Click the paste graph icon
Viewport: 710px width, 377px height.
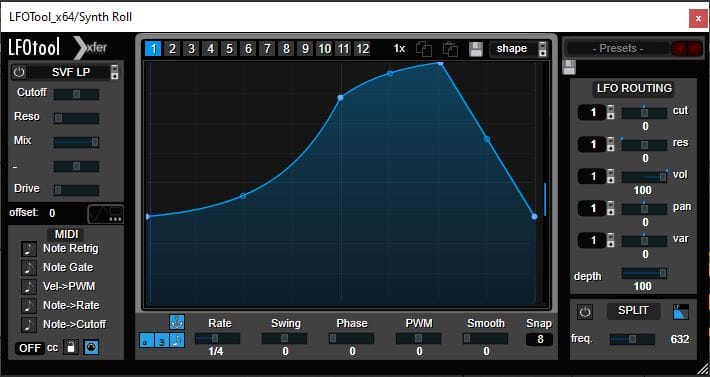pyautogui.click(x=451, y=49)
